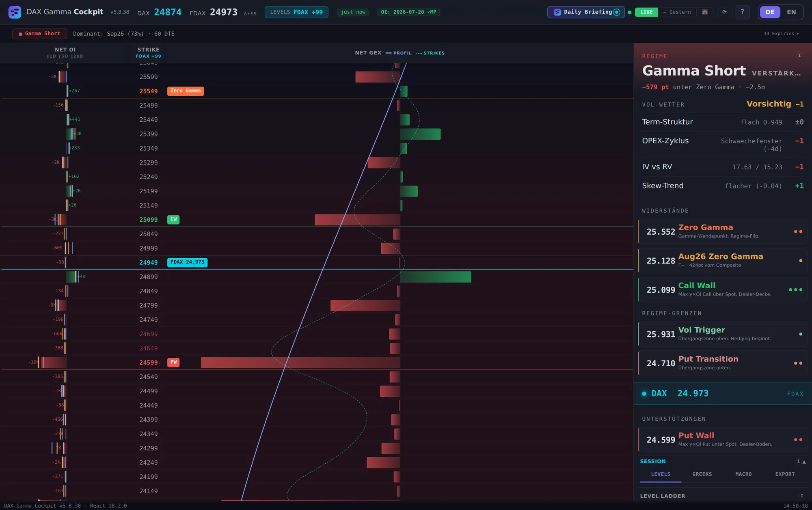Viewport: 812px width, 510px height.
Task: Click the Level Ladder info icon
Action: pyautogui.click(x=801, y=496)
